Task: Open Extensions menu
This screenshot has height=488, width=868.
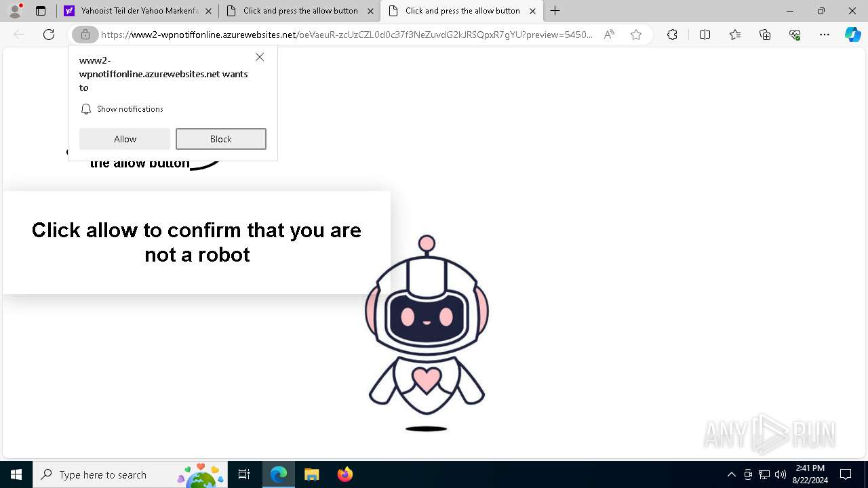Action: (x=672, y=35)
